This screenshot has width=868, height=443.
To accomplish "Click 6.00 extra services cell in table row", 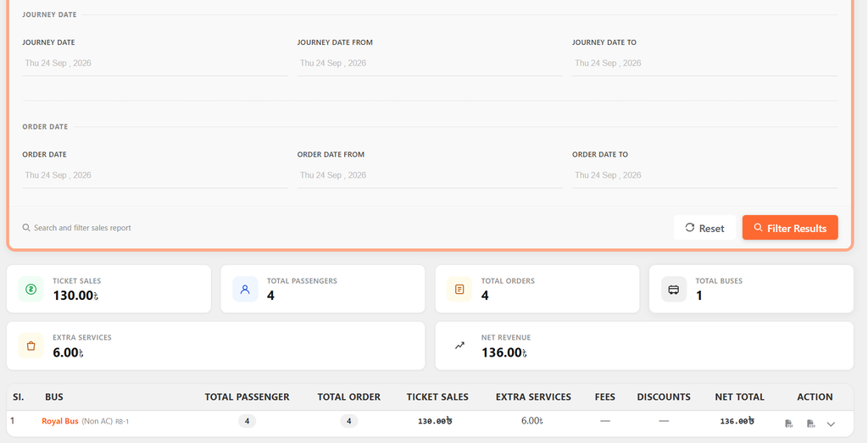I will tap(532, 422).
